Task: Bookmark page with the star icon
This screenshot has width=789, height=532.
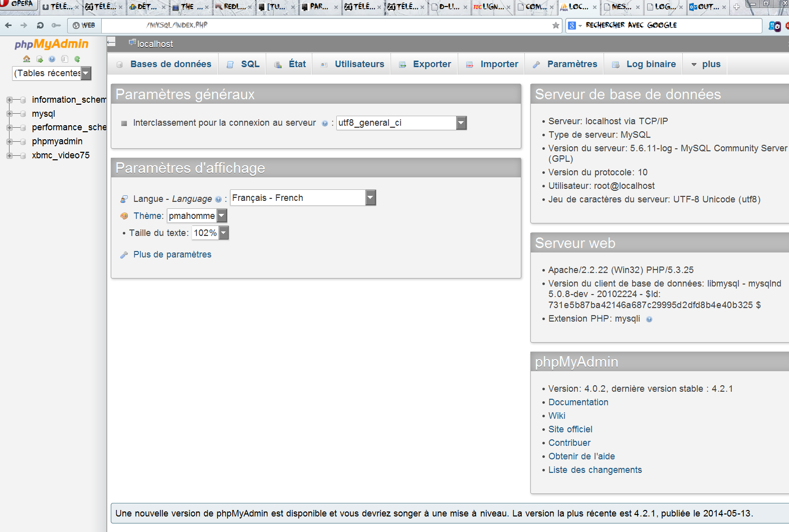Action: point(555,26)
